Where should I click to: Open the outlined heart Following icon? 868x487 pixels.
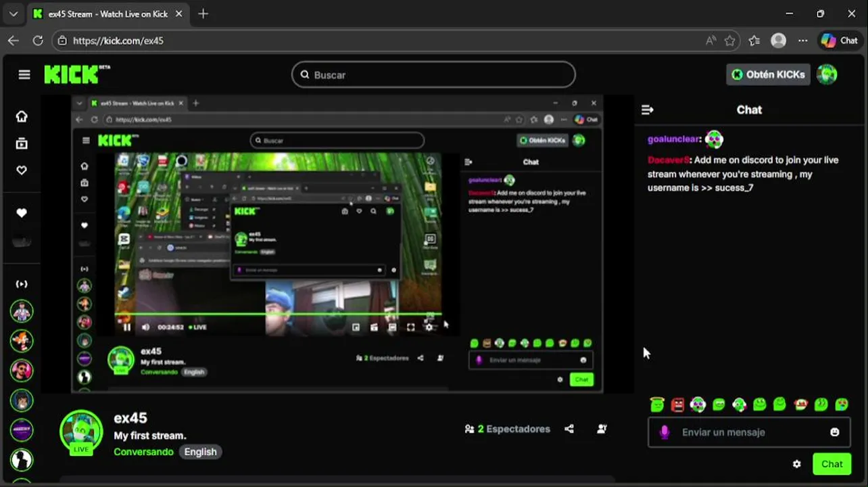(x=22, y=170)
